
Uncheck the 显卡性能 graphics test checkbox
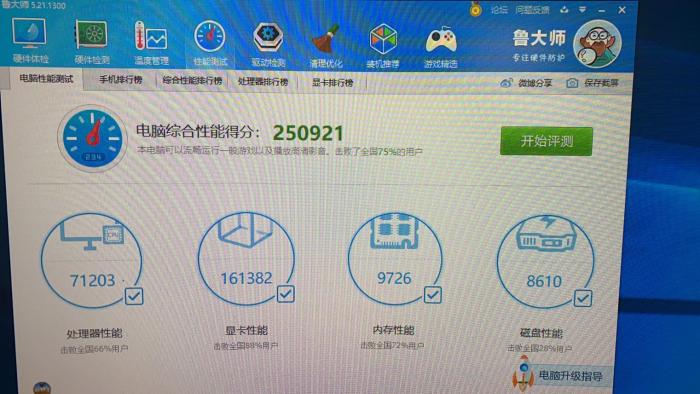286,294
